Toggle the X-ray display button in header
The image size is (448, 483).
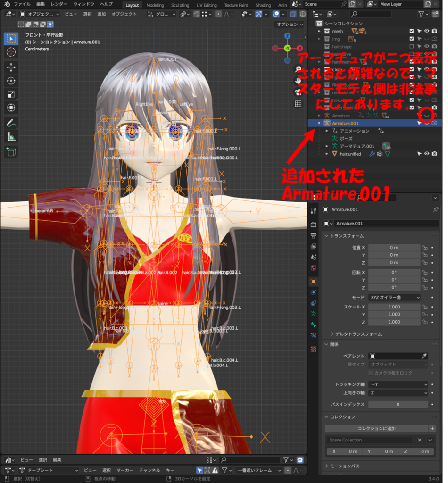(293, 14)
